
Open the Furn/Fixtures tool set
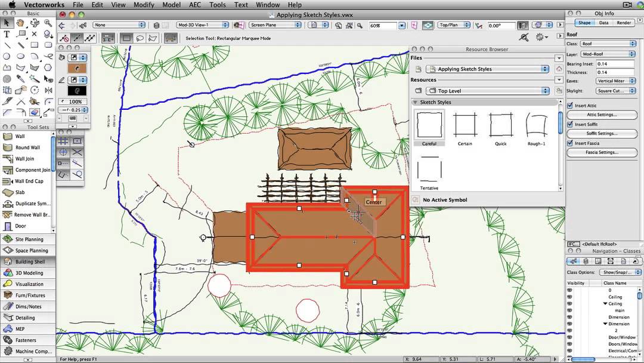pos(28,295)
